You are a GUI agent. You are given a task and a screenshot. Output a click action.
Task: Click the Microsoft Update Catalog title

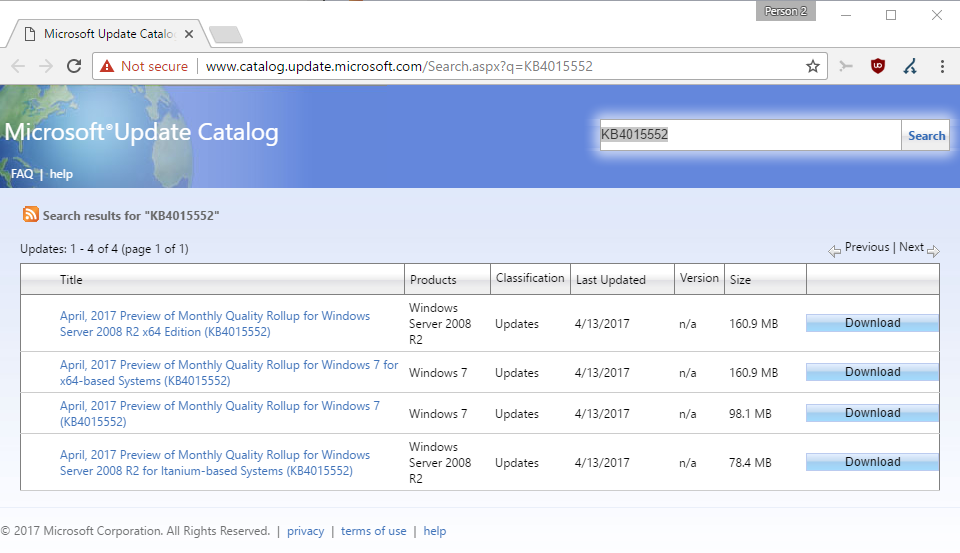141,132
